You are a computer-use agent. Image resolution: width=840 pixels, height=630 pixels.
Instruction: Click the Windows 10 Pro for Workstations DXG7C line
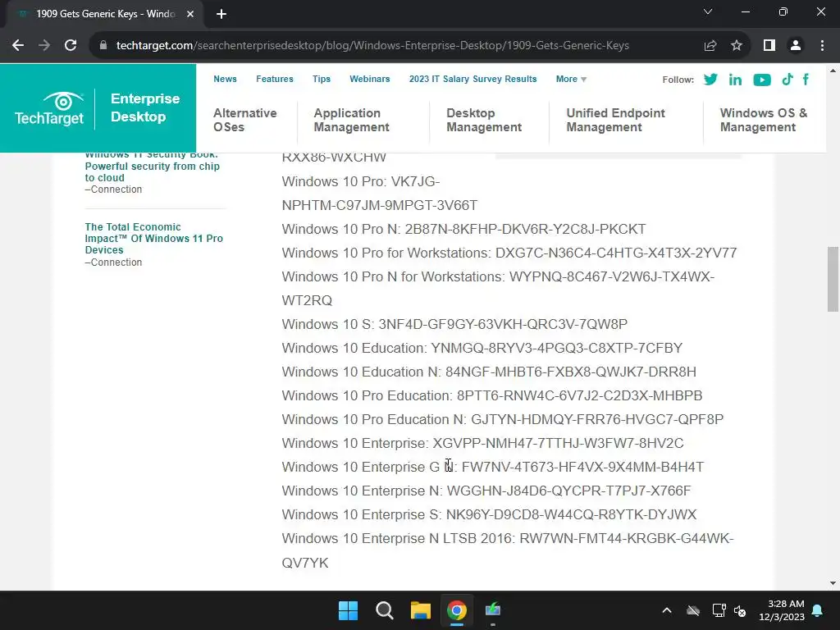[509, 253]
